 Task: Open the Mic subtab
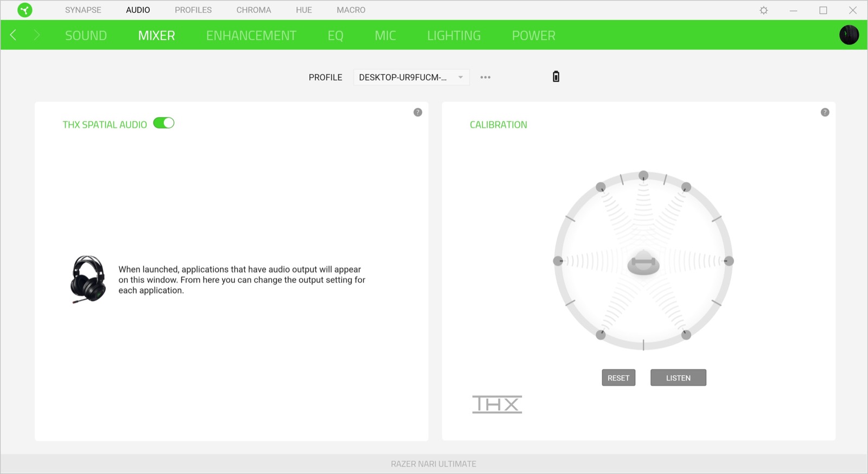point(385,35)
